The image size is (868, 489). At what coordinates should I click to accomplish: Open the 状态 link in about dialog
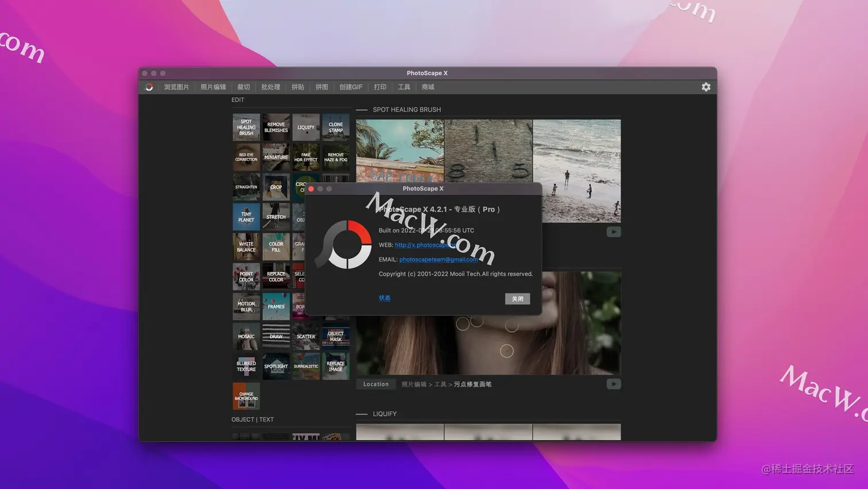click(385, 298)
